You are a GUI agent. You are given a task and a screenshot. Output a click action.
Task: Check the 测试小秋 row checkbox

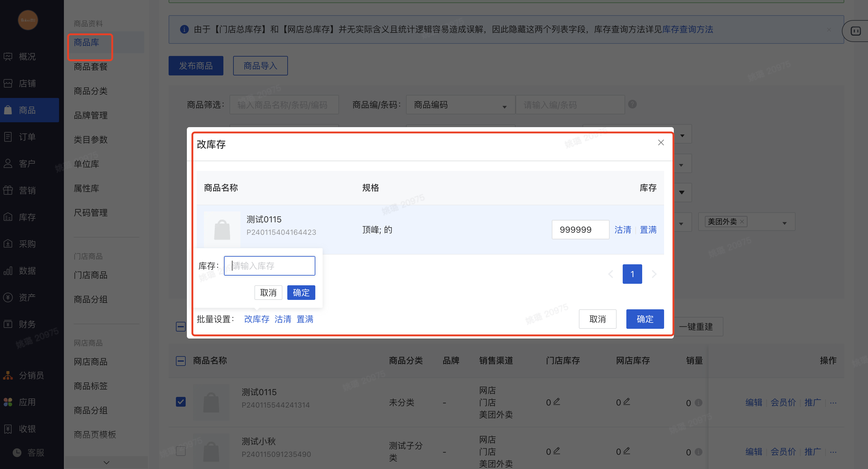181,451
